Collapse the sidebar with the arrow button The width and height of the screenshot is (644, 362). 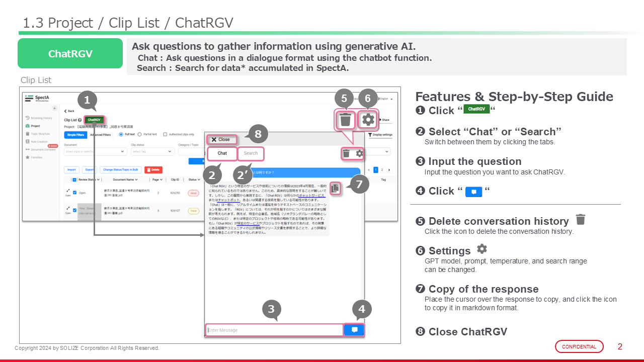(x=55, y=108)
